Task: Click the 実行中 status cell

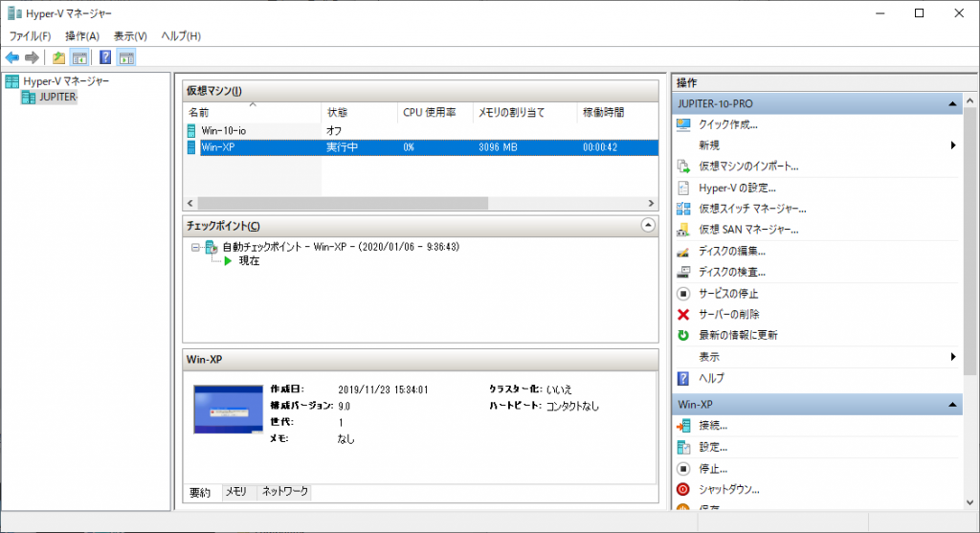Action: (342, 147)
